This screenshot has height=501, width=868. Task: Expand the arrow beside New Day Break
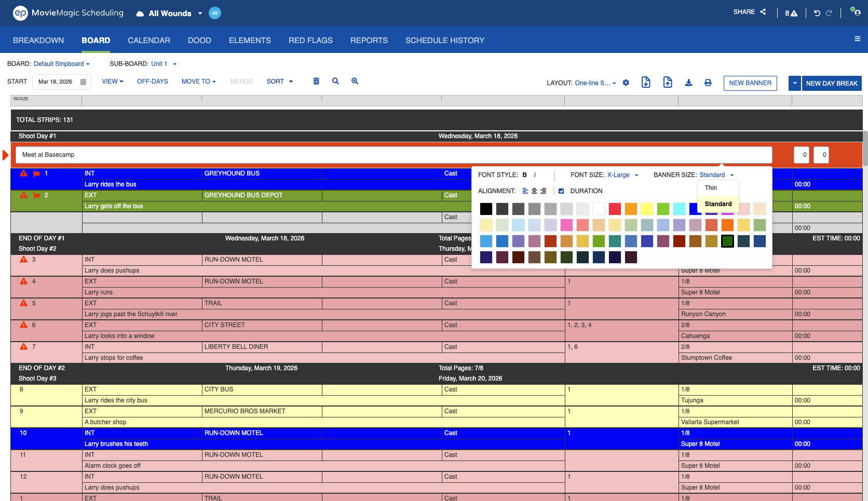coord(794,83)
